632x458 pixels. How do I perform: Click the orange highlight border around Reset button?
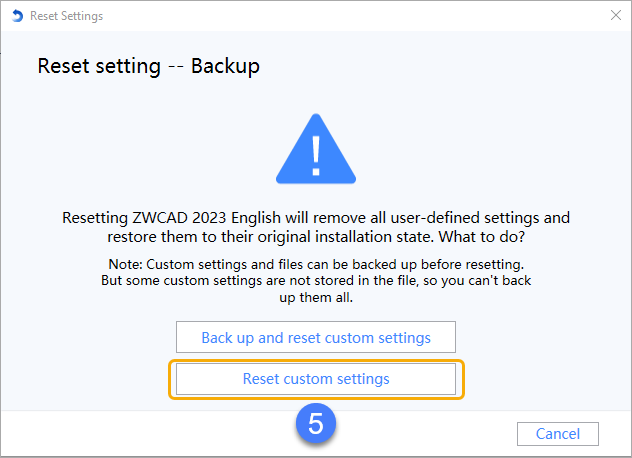click(x=316, y=361)
